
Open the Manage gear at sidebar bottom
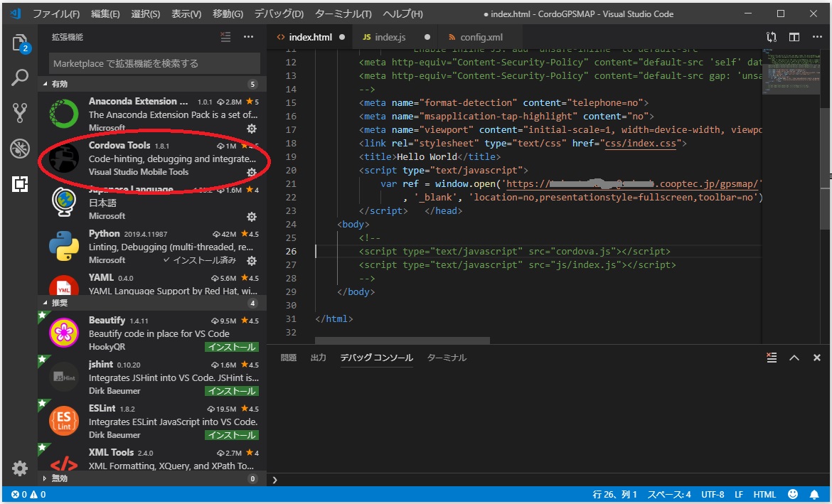[20, 468]
